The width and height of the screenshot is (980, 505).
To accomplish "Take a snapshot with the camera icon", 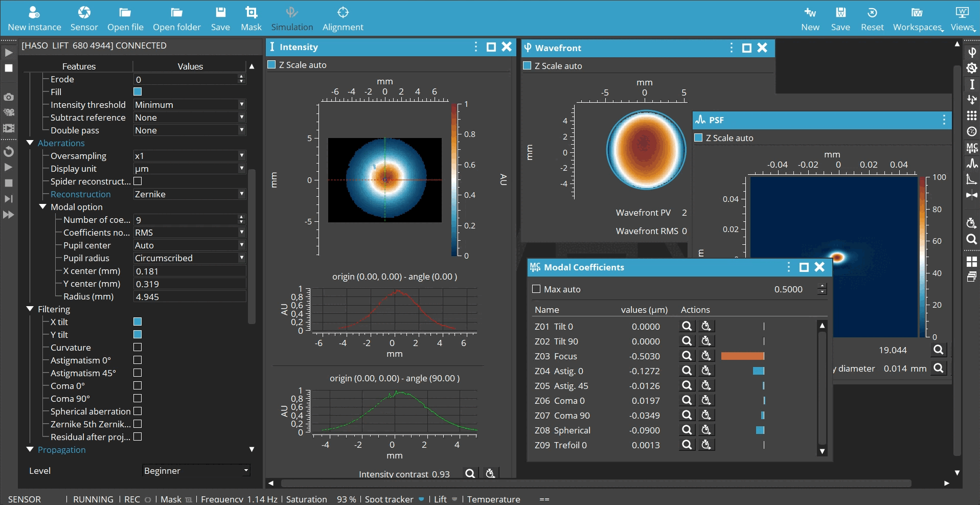I will [9, 97].
